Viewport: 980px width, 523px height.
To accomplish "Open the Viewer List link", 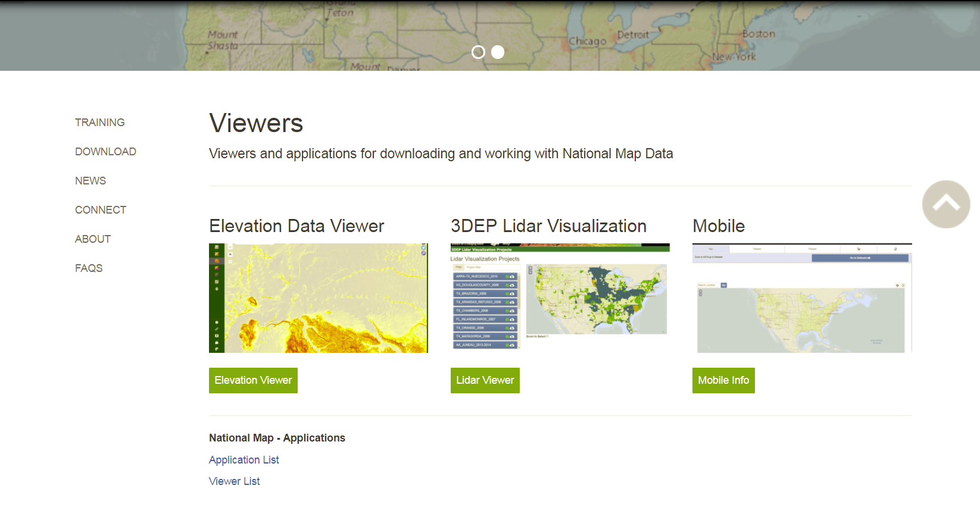I will (234, 481).
